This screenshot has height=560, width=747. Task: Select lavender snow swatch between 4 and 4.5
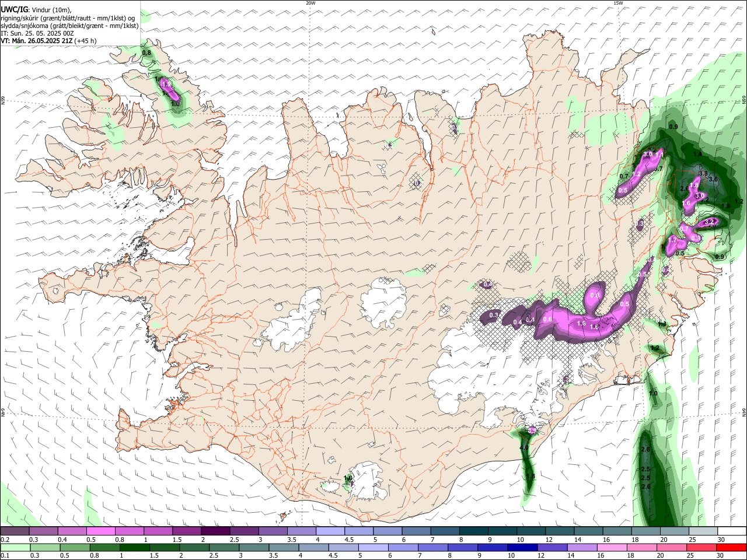(330, 531)
